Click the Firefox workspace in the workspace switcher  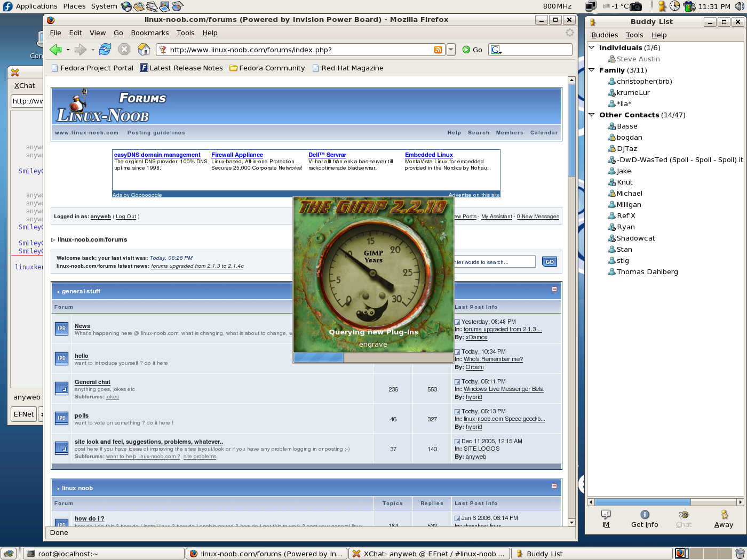point(681,553)
